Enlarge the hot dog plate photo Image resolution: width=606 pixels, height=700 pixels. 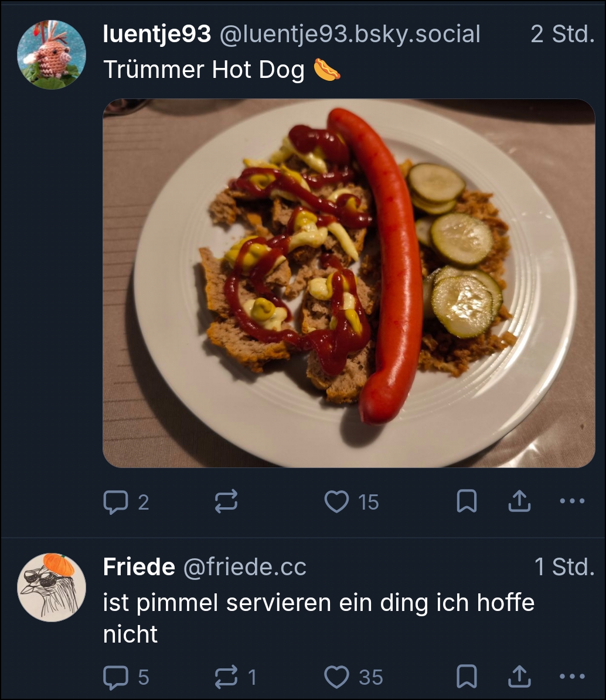[x=349, y=283]
